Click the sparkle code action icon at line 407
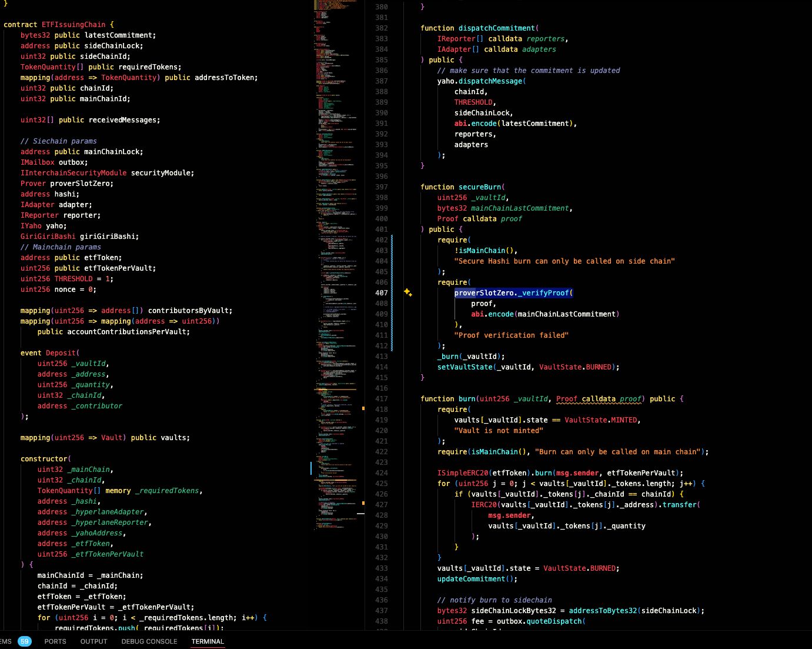Image resolution: width=812 pixels, height=649 pixels. pyautogui.click(x=408, y=292)
